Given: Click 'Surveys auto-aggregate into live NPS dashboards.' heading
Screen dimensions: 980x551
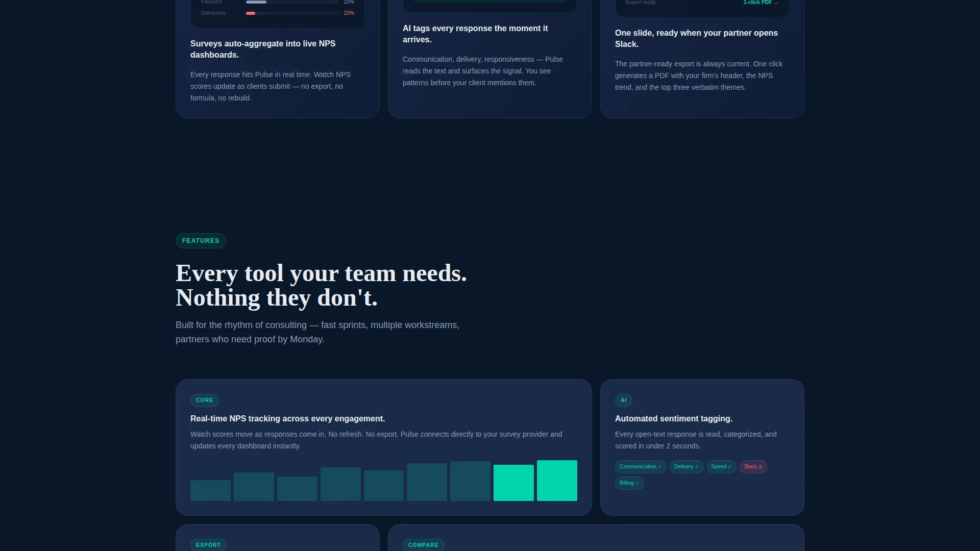Looking at the screenshot, I should click(263, 49).
